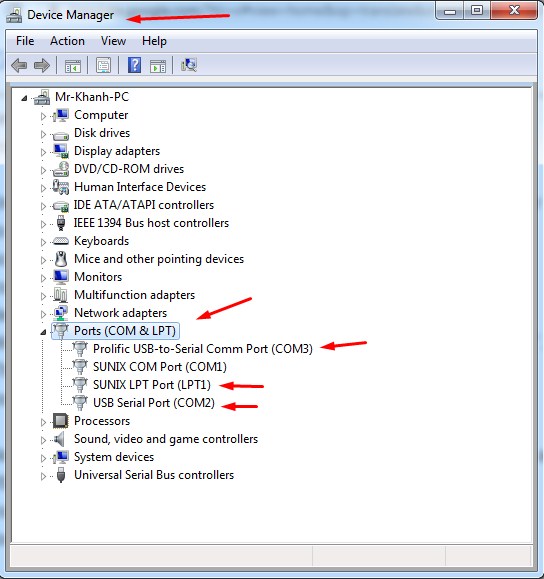This screenshot has height=579, width=544.
Task: Select Sound, video and game controllers
Action: [x=166, y=439]
